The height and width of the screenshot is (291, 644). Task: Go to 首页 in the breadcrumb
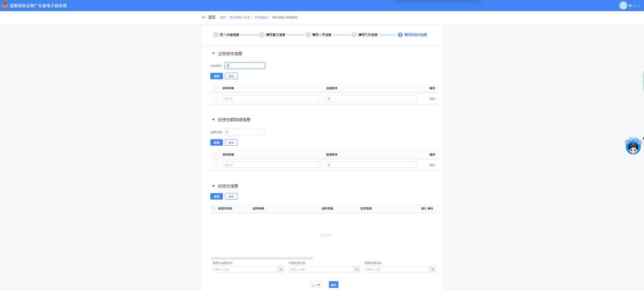pyautogui.click(x=222, y=18)
